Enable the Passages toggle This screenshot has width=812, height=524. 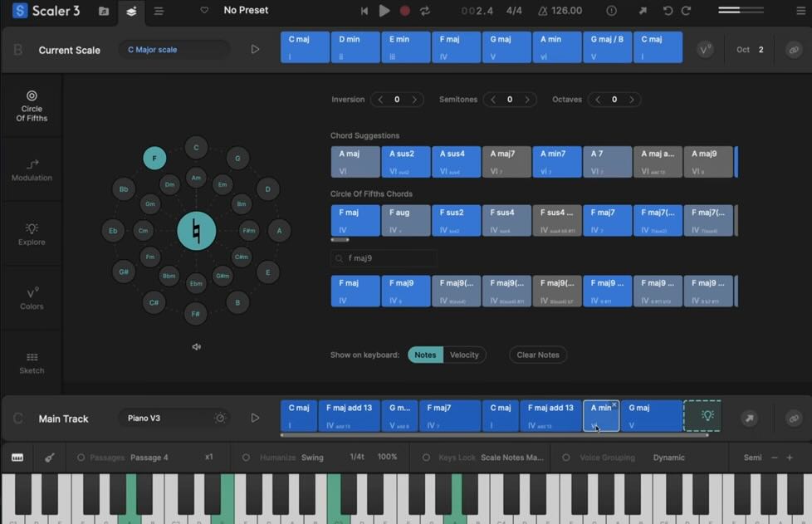[81, 458]
